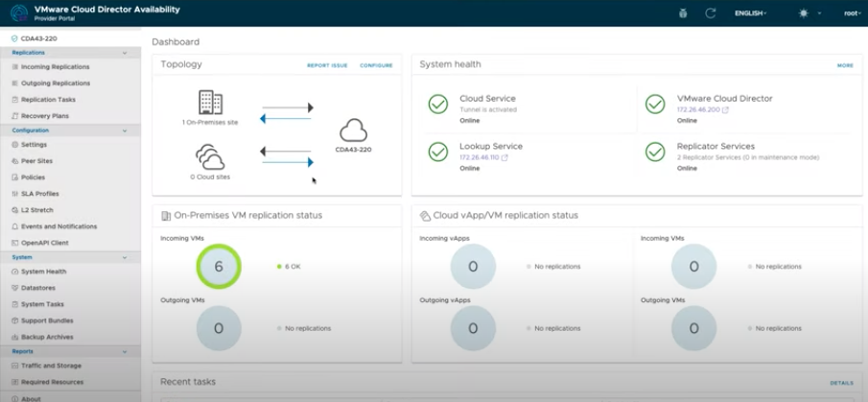Click CONFIGURE in Topology card
Image resolution: width=868 pixels, height=402 pixels.
[x=376, y=65]
